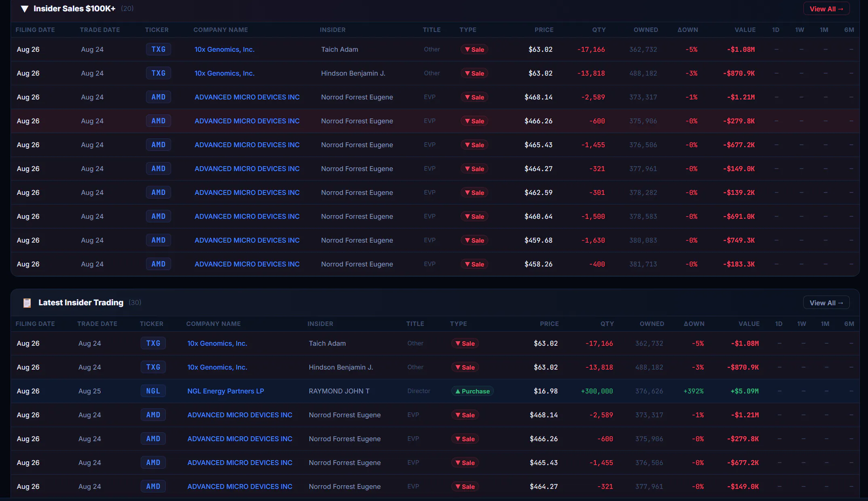Sort sales table by 1W header
The height and width of the screenshot is (501, 868).
pyautogui.click(x=800, y=30)
